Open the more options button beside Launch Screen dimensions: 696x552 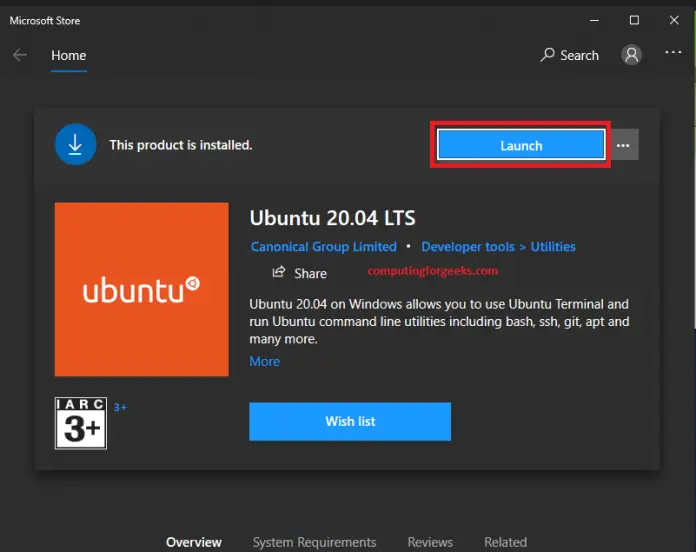pyautogui.click(x=623, y=146)
